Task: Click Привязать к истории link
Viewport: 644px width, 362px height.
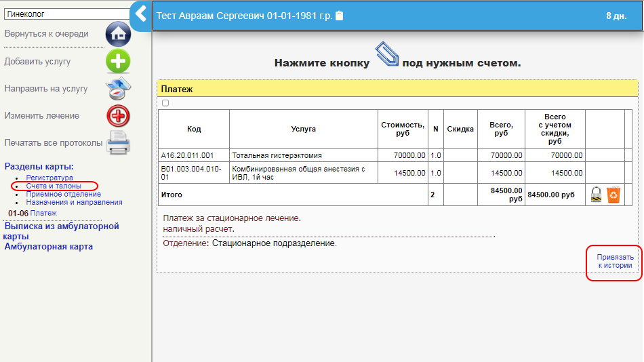Action: (x=615, y=261)
